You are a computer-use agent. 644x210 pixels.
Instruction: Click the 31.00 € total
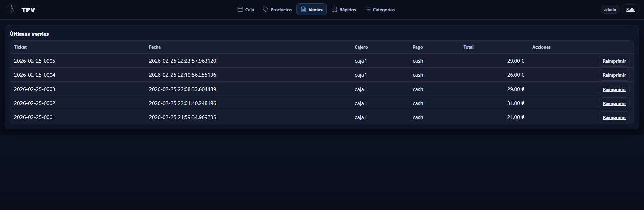tap(516, 103)
